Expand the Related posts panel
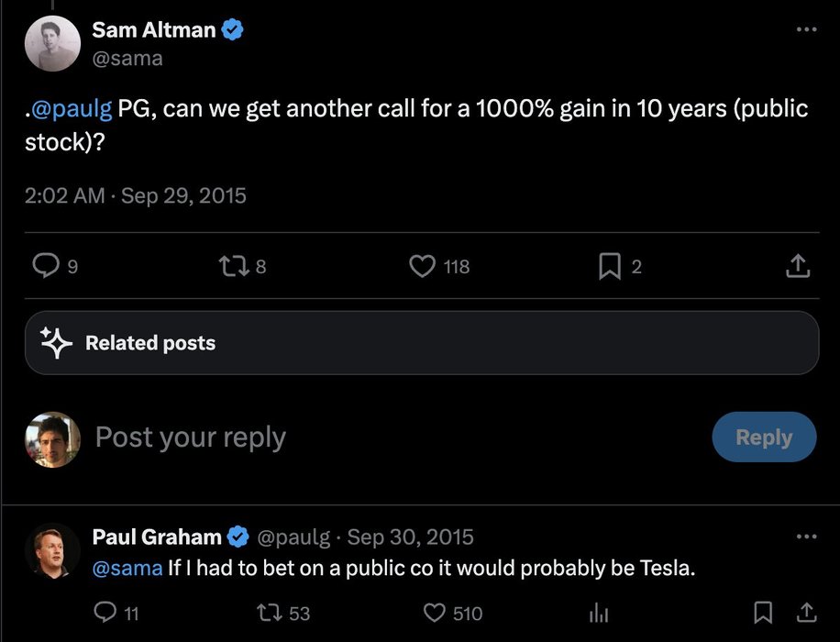This screenshot has height=642, width=840. coord(422,342)
